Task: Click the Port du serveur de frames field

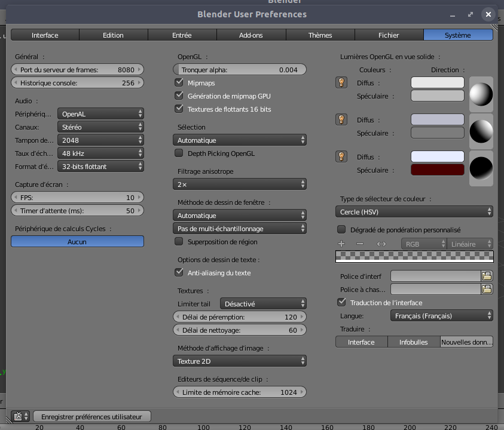Action: [77, 70]
